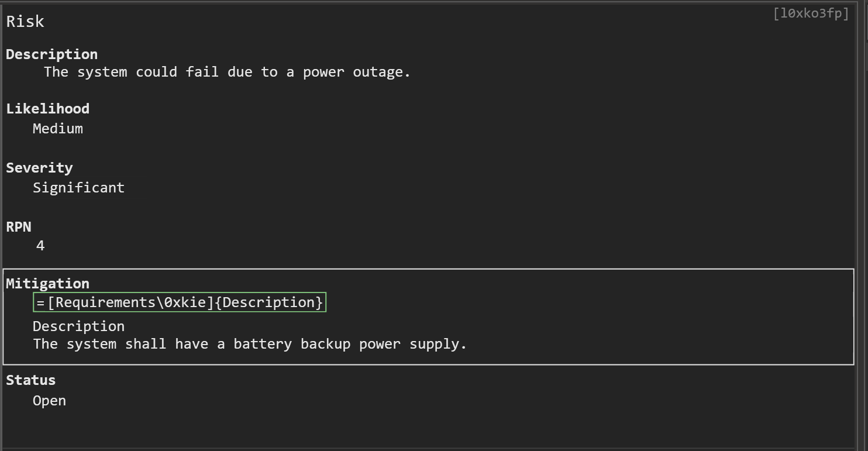The height and width of the screenshot is (451, 868).
Task: Click the Requirements\0xkie reference in formula
Action: click(x=130, y=302)
